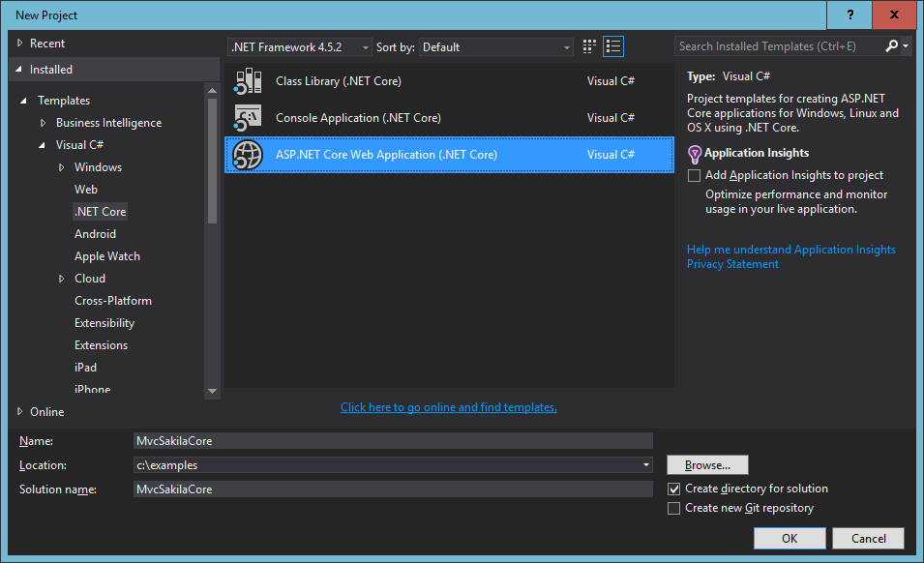The image size is (924, 563).
Task: Select the .NET Core template category
Action: point(101,212)
